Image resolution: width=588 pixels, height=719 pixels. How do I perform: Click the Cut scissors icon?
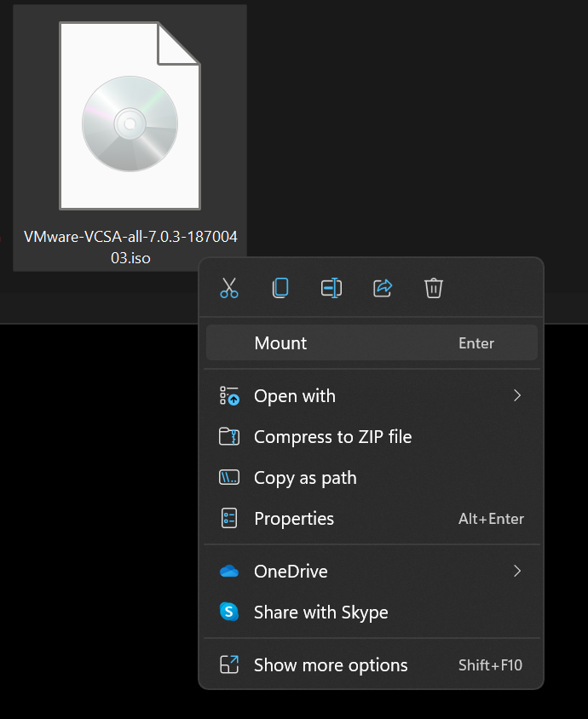(x=229, y=288)
